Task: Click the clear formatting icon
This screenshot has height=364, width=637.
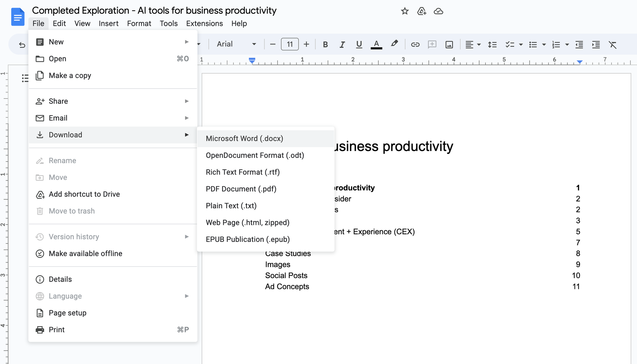Action: (x=613, y=44)
